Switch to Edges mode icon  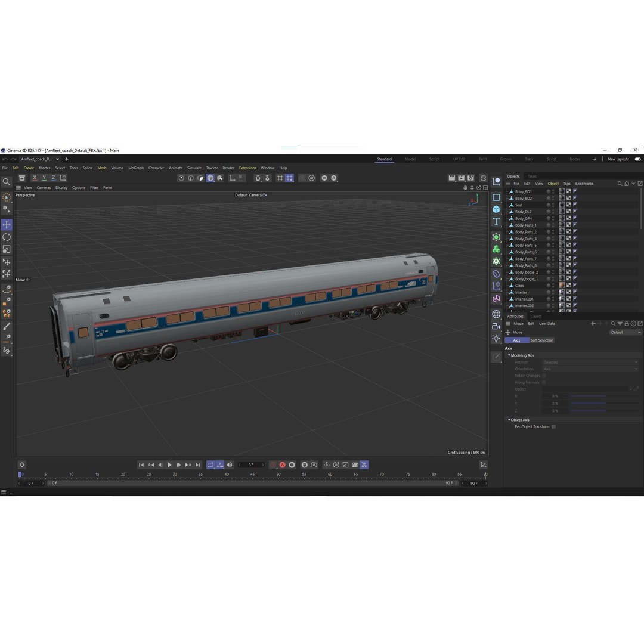click(x=191, y=178)
